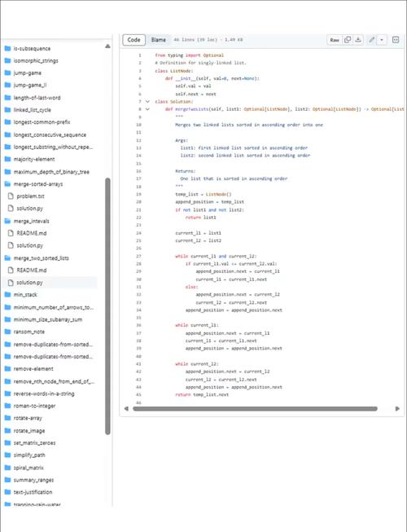The width and height of the screenshot is (407, 532).
Task: Download raw file icon
Action: (358, 40)
